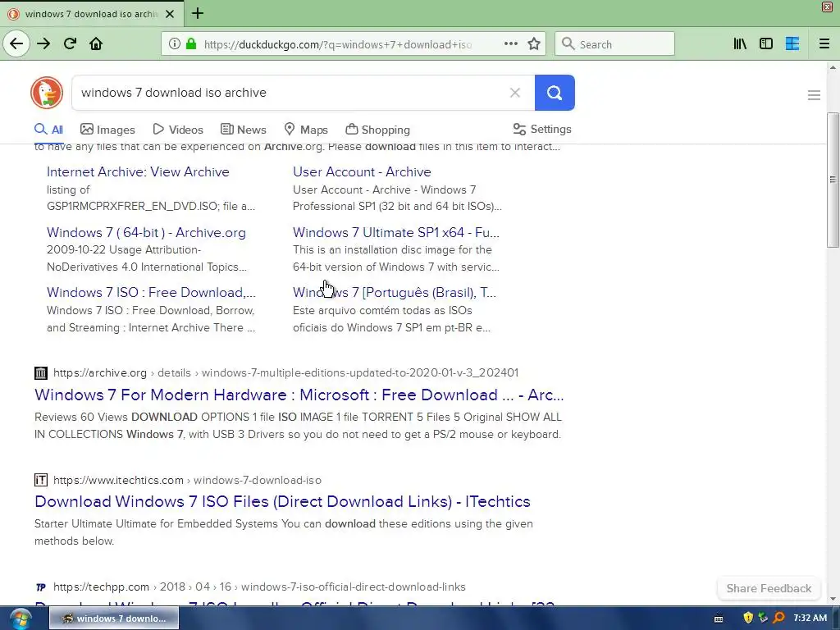
Task: Open Windows 7 Ultimate SP1 x64 link
Action: tap(396, 232)
